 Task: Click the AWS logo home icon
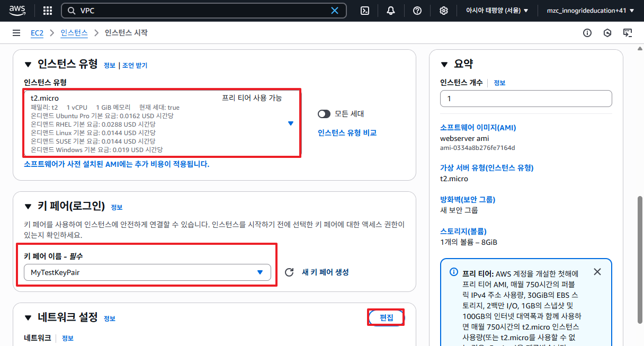coord(18,11)
